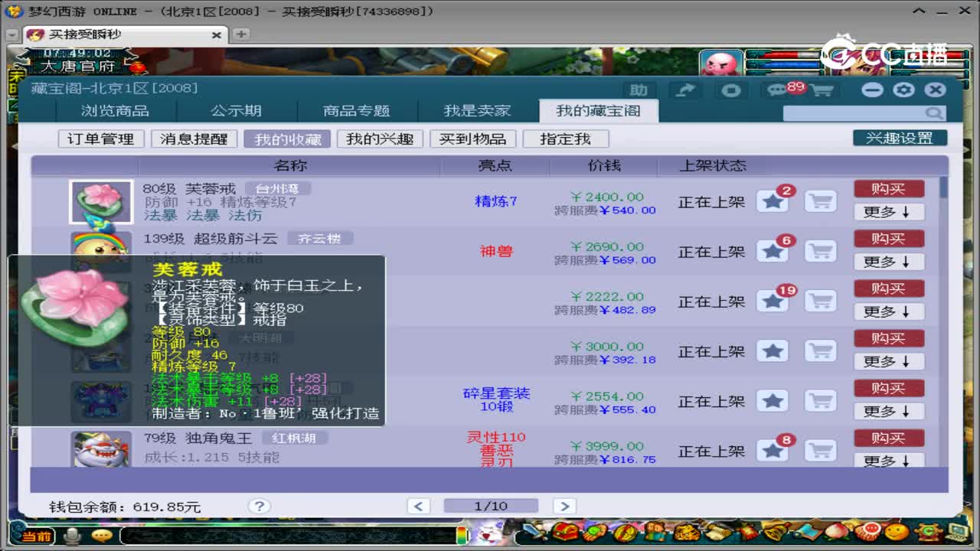Open new tab with plus button
This screenshot has height=551, width=980.
(x=241, y=34)
